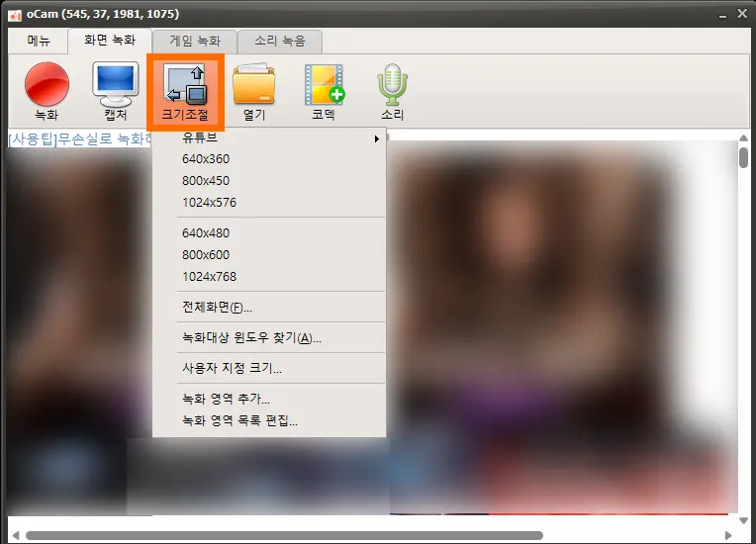The image size is (756, 544).
Task: Switch to the 화면 녹화 tab
Action: coord(110,41)
